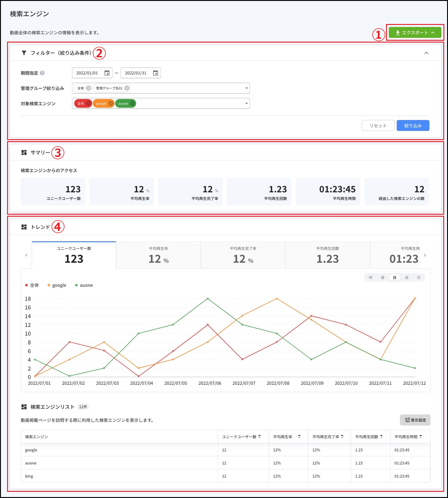The width and height of the screenshot is (448, 498).
Task: Remove the 全体 chip from 管理グループ絞り込み
Action: coord(88,88)
